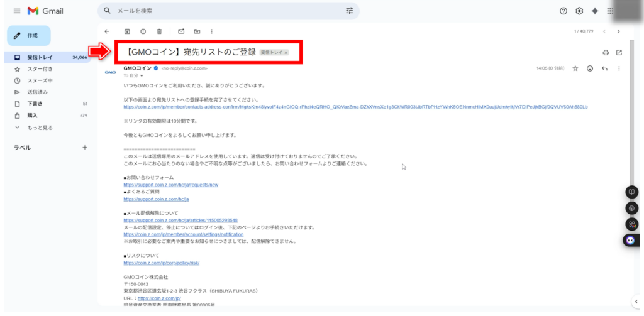Star the GMOコイン message
The width and height of the screenshot is (644, 316).
pos(575,68)
